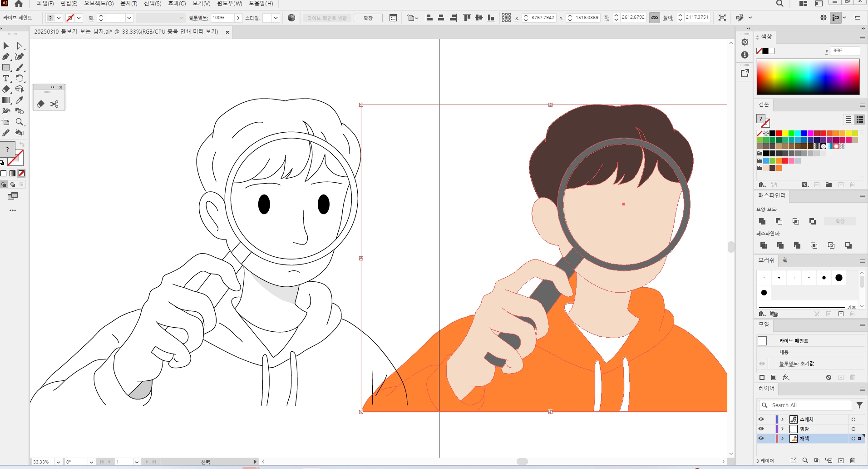Toggle constrain width and height proportions link
This screenshot has width=868, height=469.
tap(654, 18)
